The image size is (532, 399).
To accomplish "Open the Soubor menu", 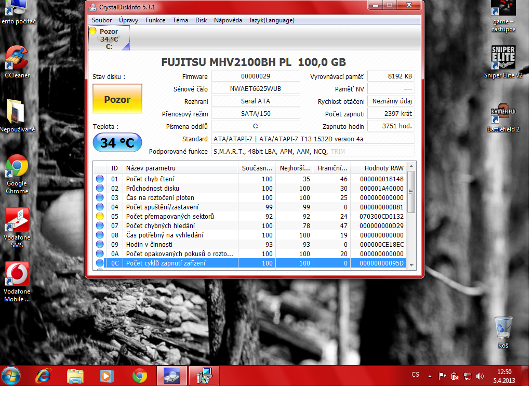I will tap(101, 20).
